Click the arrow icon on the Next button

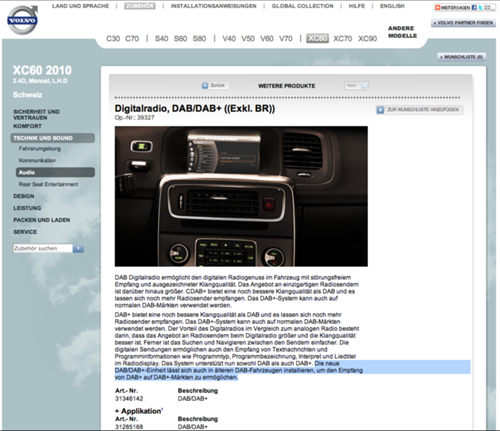click(x=364, y=86)
